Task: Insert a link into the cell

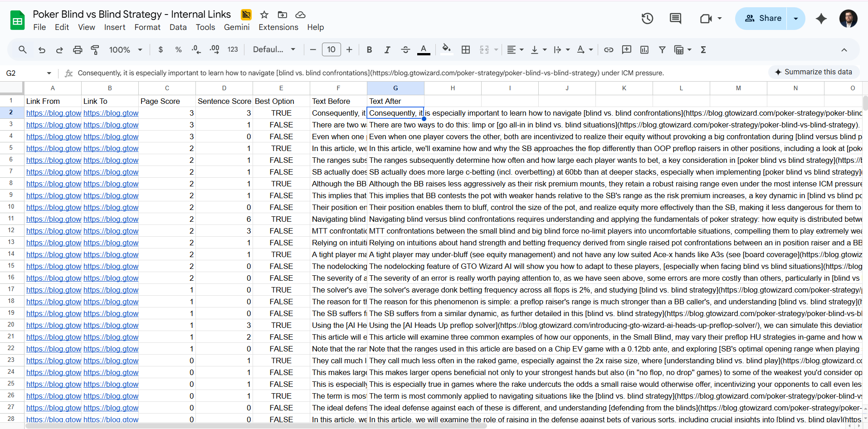Action: pos(609,49)
